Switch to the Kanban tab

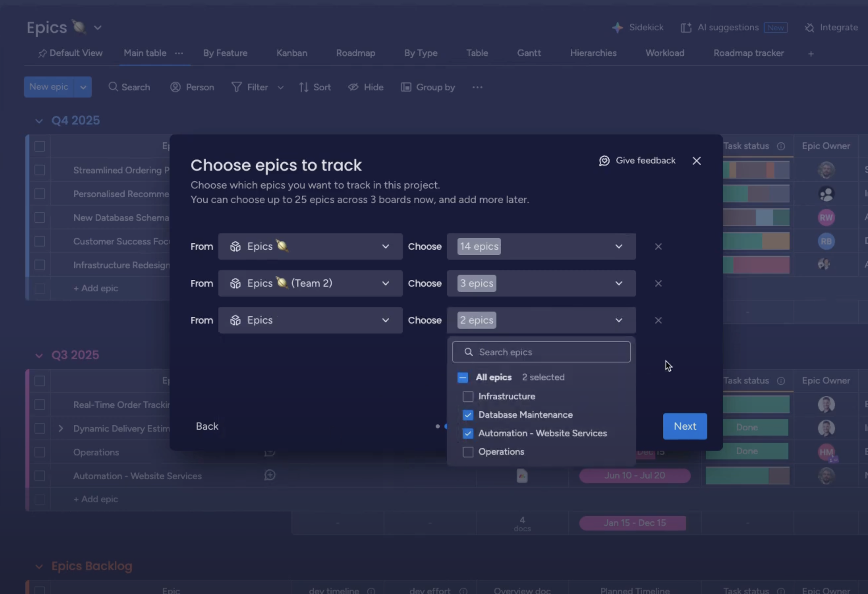[x=292, y=53]
